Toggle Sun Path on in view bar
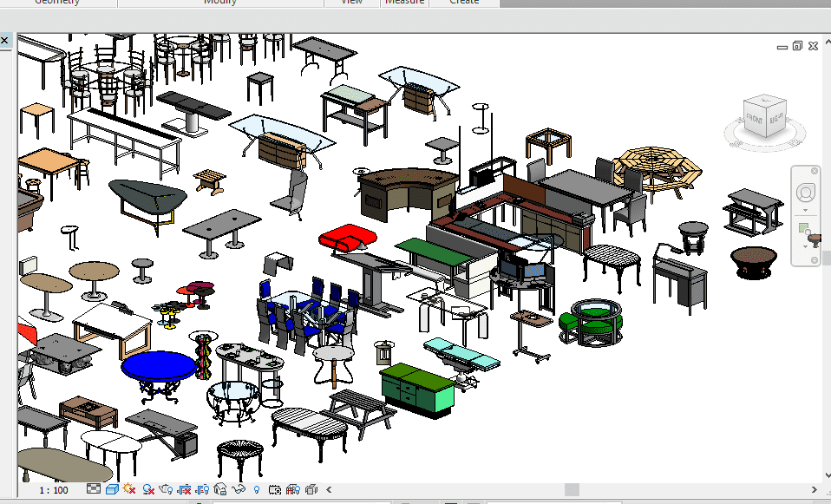This screenshot has width=831, height=504. coord(129,490)
